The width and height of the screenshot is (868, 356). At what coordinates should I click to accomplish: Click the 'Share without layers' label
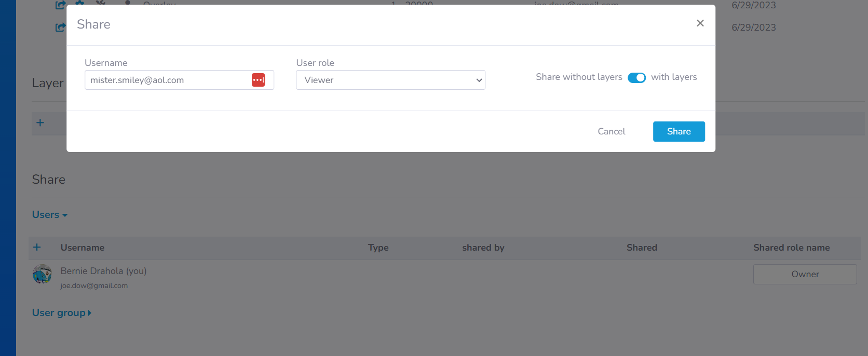tap(579, 77)
